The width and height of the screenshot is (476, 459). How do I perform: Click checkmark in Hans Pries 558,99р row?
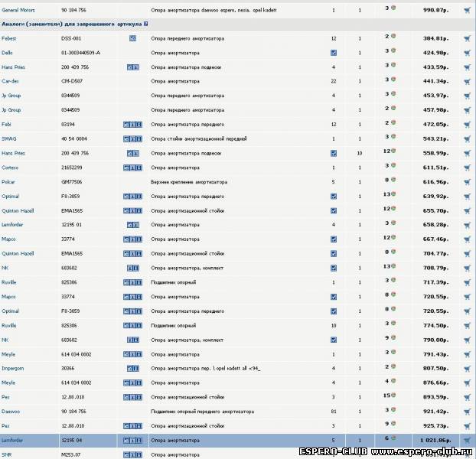(x=334, y=153)
